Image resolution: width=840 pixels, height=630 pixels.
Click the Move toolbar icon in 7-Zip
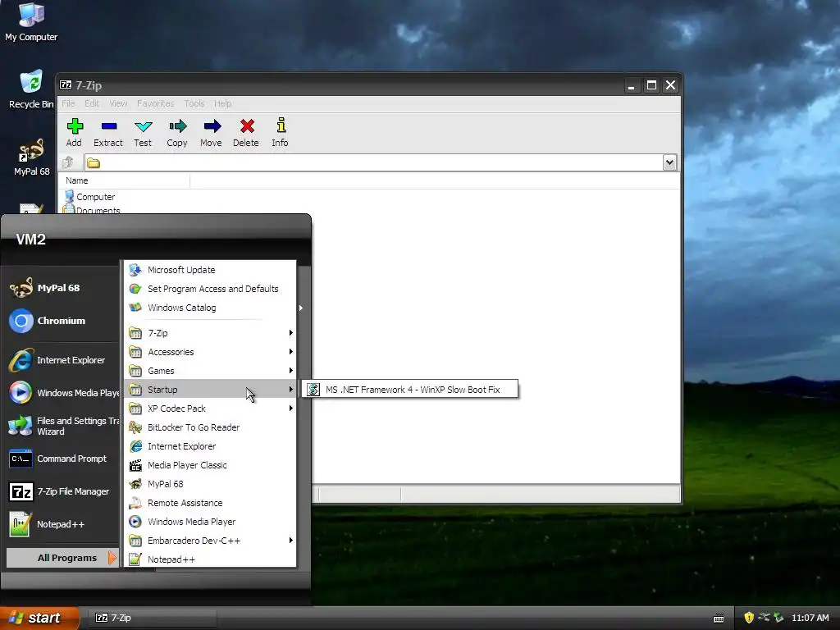pyautogui.click(x=211, y=132)
